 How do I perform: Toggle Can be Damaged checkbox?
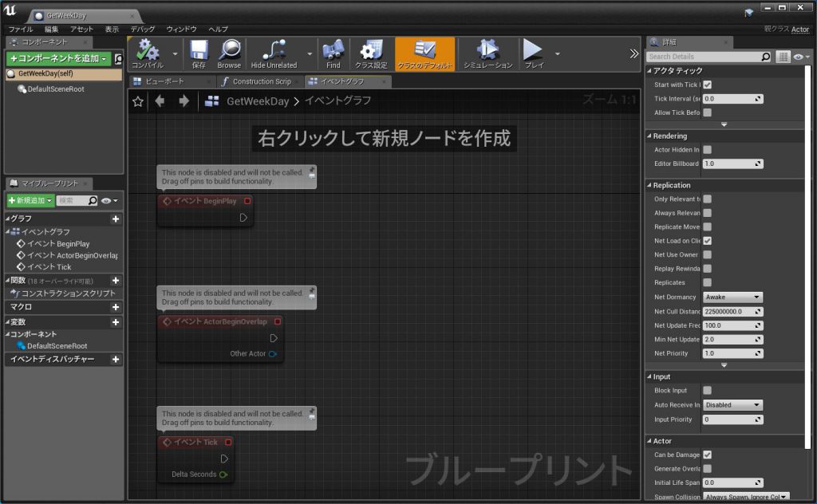click(707, 455)
